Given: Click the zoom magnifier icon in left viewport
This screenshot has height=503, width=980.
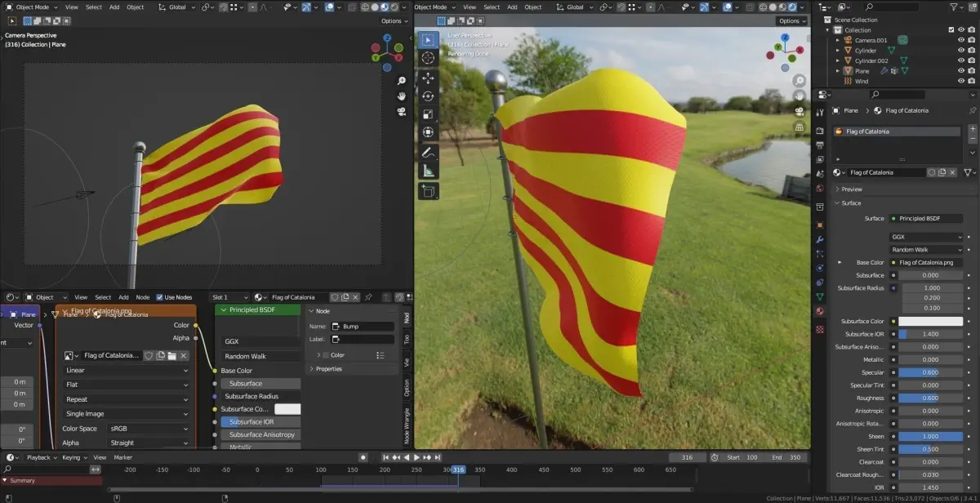Looking at the screenshot, I should click(x=402, y=82).
